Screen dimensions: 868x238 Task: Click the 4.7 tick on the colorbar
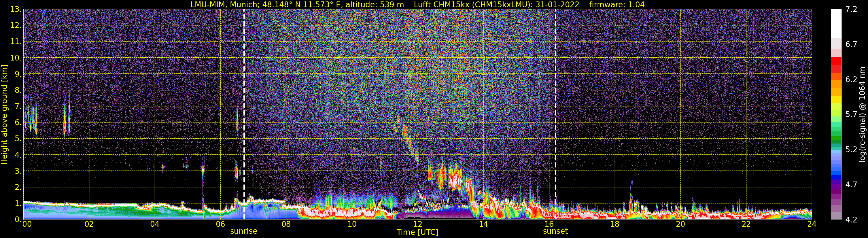click(851, 184)
